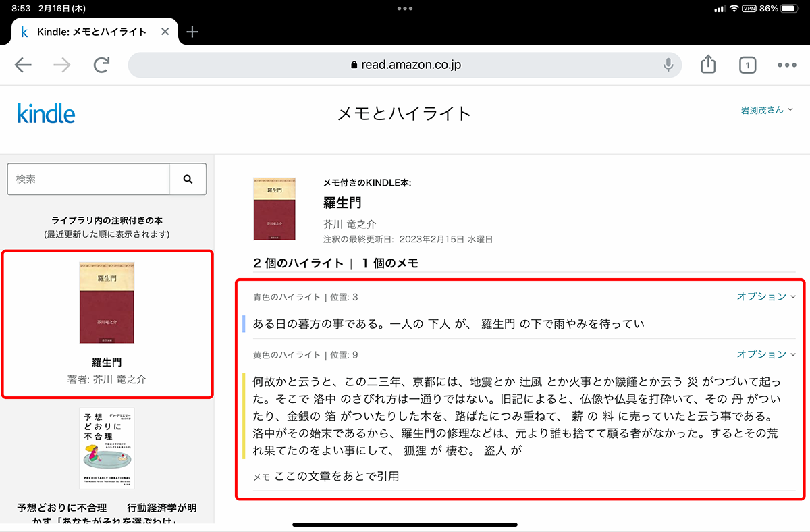Tap the microphone icon in the address bar
This screenshot has height=532, width=810.
[668, 65]
